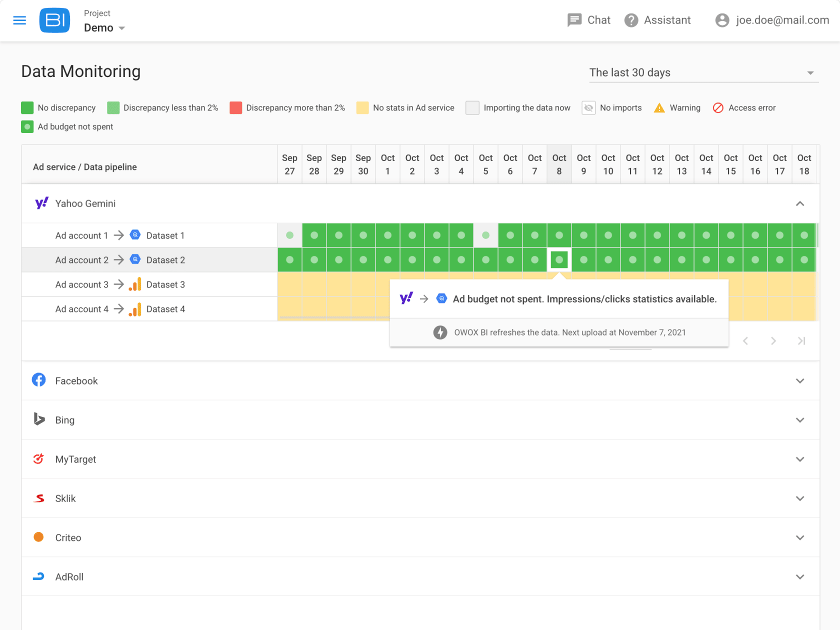Select the Oct 12 column header
This screenshot has width=840, height=630.
tap(657, 164)
